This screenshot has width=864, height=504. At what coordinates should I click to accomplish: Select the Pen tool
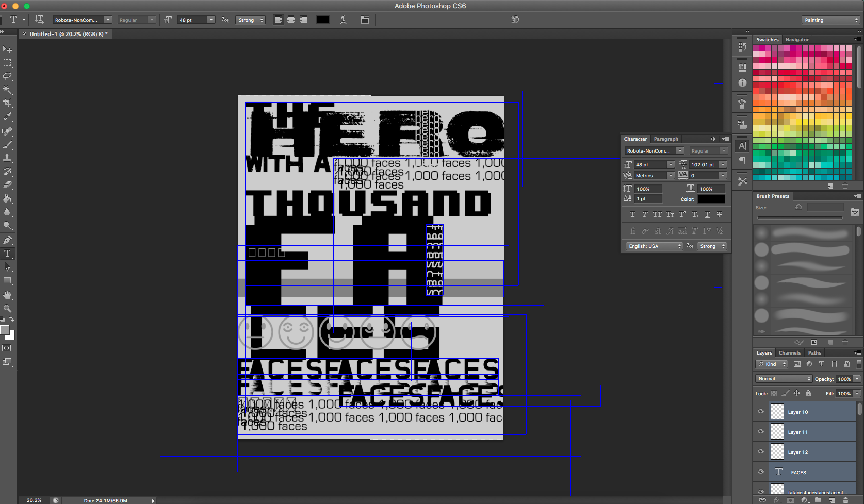pyautogui.click(x=7, y=240)
